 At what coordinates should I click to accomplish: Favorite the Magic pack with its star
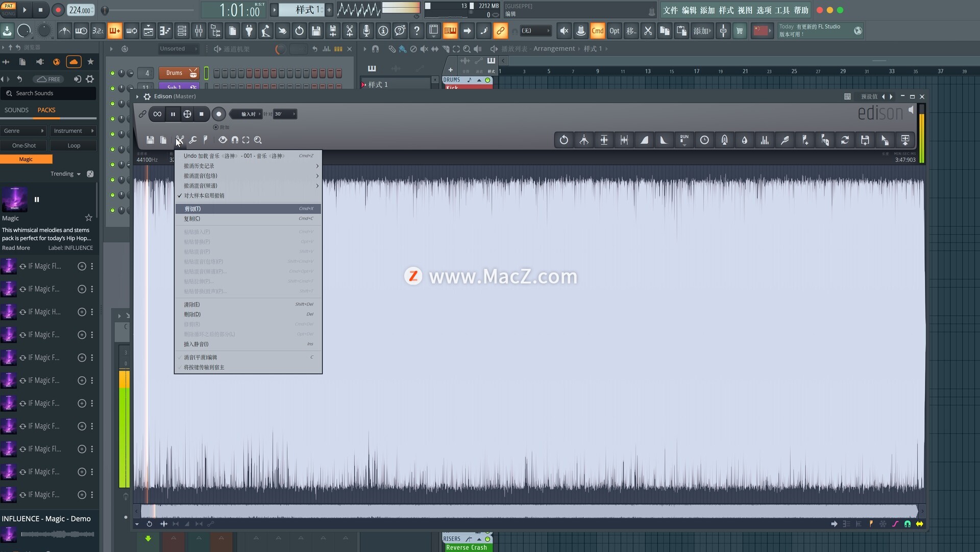click(89, 218)
